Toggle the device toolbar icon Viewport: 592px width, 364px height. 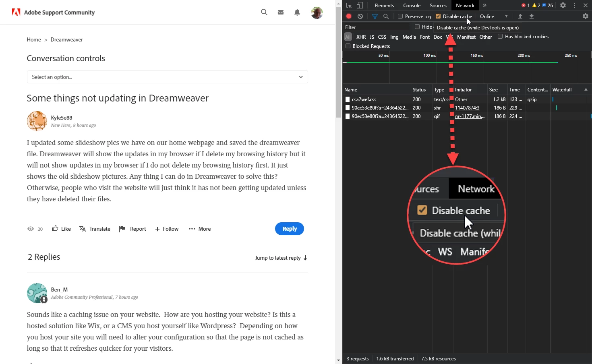[x=360, y=5]
